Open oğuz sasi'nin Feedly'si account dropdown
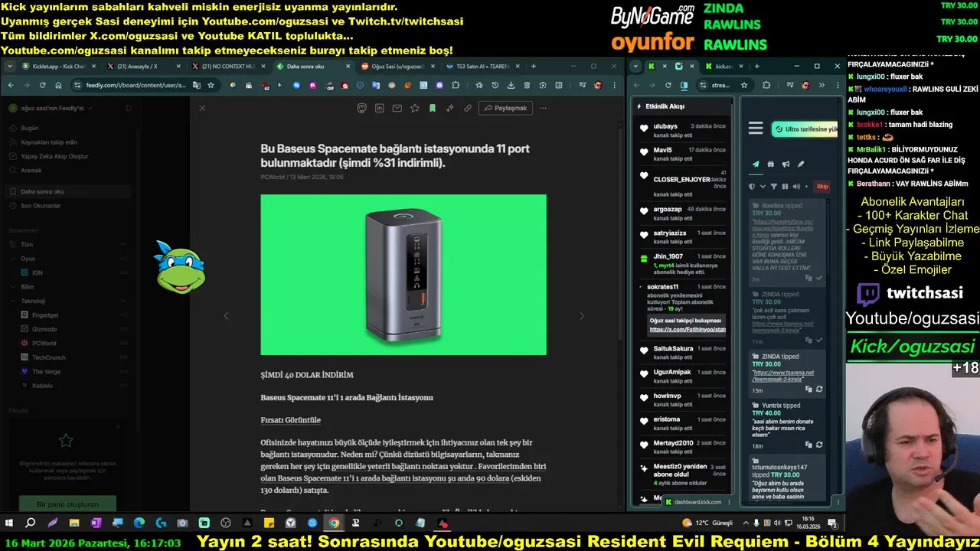 [51, 108]
